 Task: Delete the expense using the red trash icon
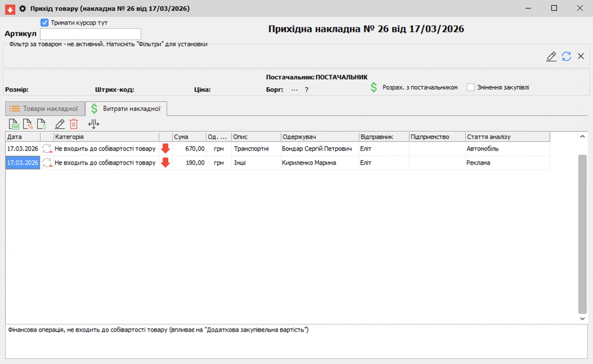click(74, 124)
